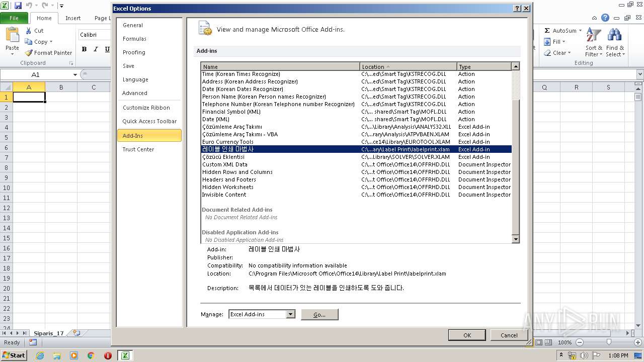The image size is (644, 362).
Task: Click the zoom in plus button
Action: (x=639, y=342)
